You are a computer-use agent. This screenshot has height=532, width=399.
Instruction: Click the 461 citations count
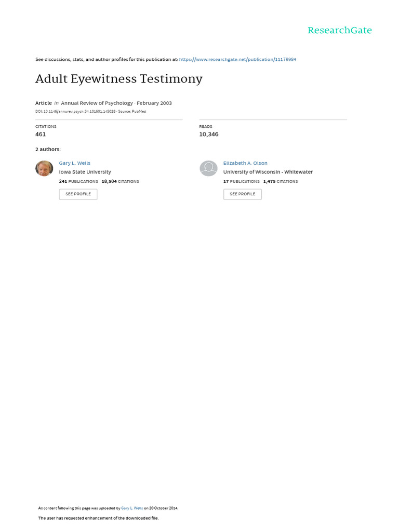[41, 134]
